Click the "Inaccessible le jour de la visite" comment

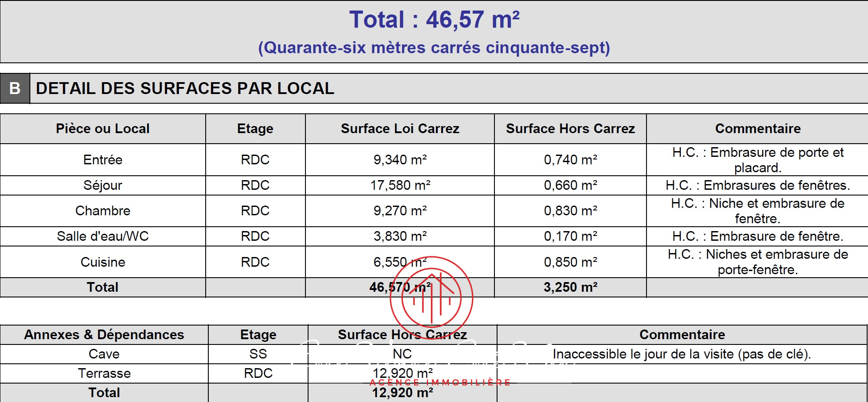click(x=682, y=354)
